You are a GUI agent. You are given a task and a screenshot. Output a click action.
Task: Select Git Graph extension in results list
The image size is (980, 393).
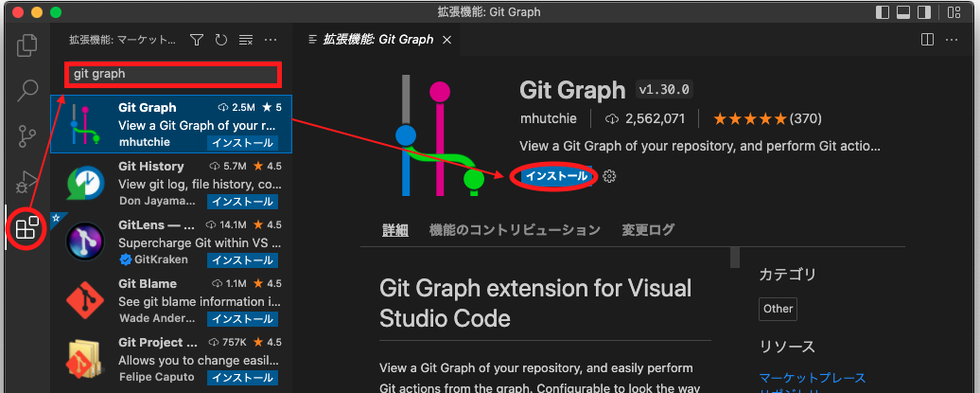[171, 124]
